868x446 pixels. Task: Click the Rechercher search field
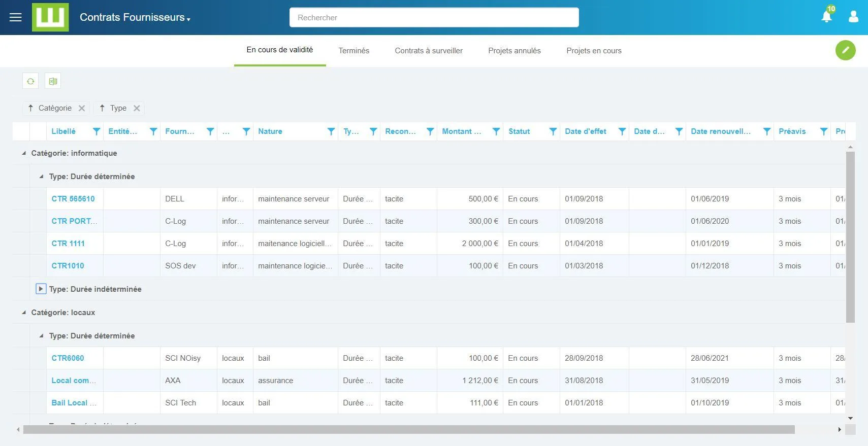click(x=434, y=17)
